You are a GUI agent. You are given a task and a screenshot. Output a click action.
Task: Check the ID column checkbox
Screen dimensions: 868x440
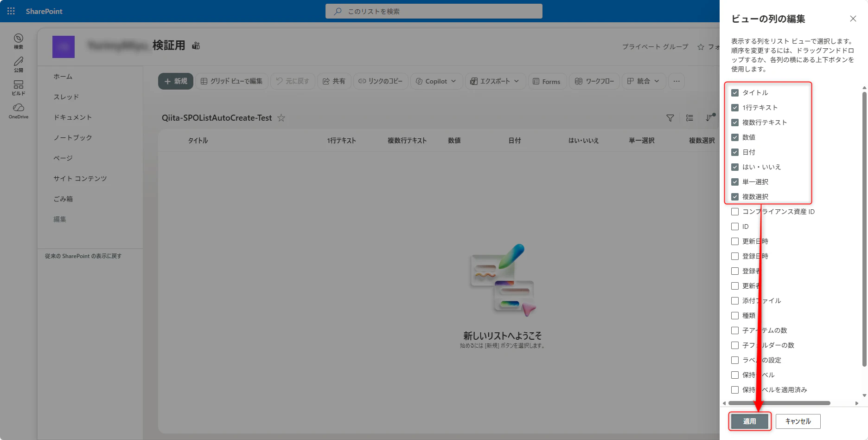click(735, 226)
